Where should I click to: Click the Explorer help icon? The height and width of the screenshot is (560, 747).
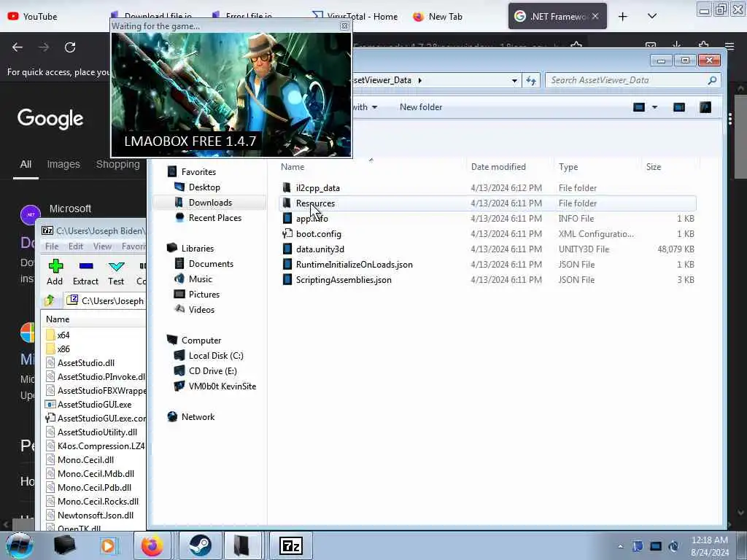pyautogui.click(x=705, y=107)
